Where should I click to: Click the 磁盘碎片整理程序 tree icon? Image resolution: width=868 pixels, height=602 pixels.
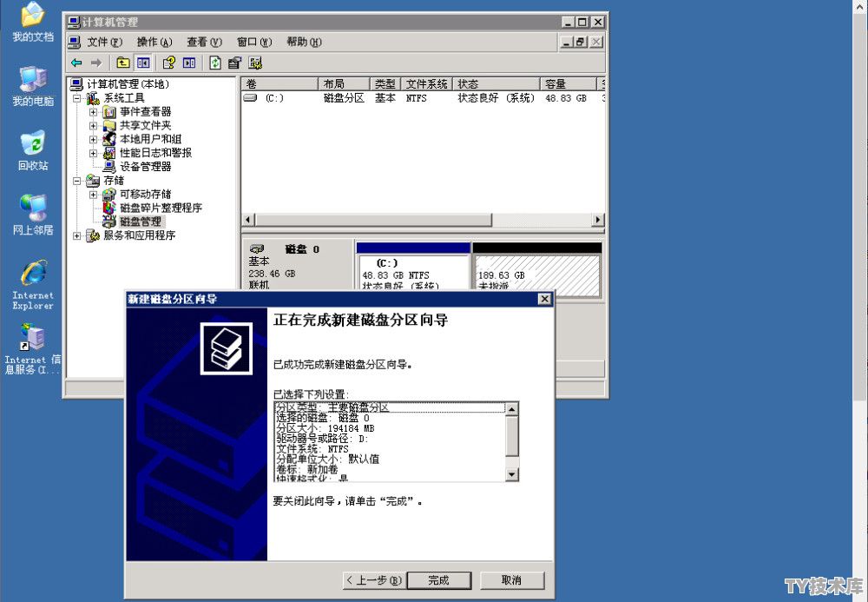[x=109, y=208]
